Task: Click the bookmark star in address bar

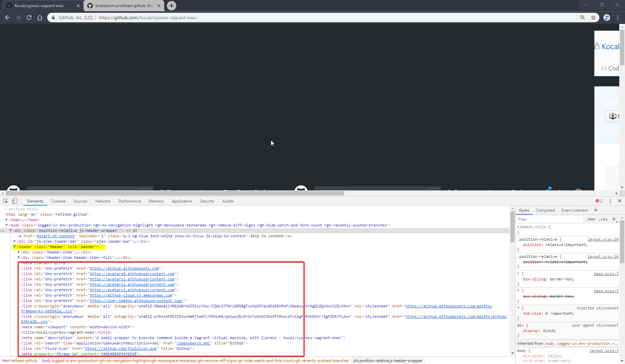Action: tap(593, 18)
